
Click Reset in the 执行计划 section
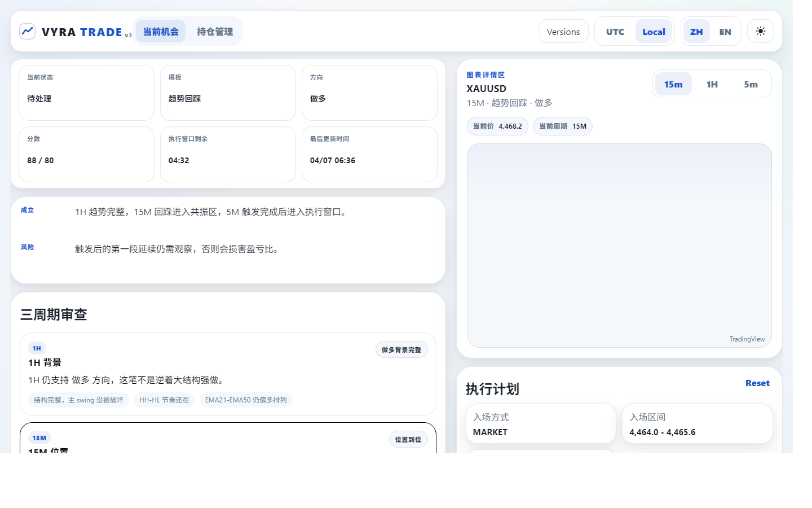(757, 383)
